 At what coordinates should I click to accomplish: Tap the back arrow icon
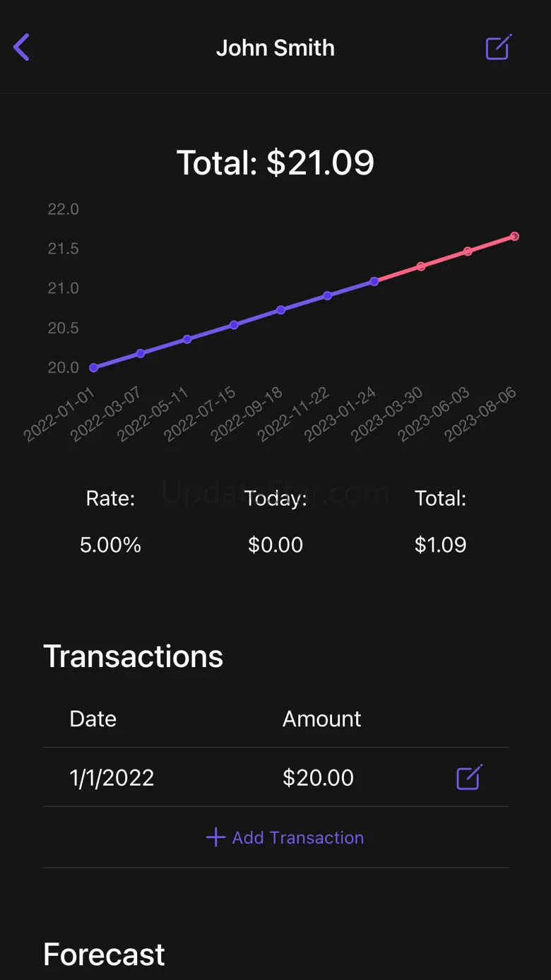[x=22, y=48]
